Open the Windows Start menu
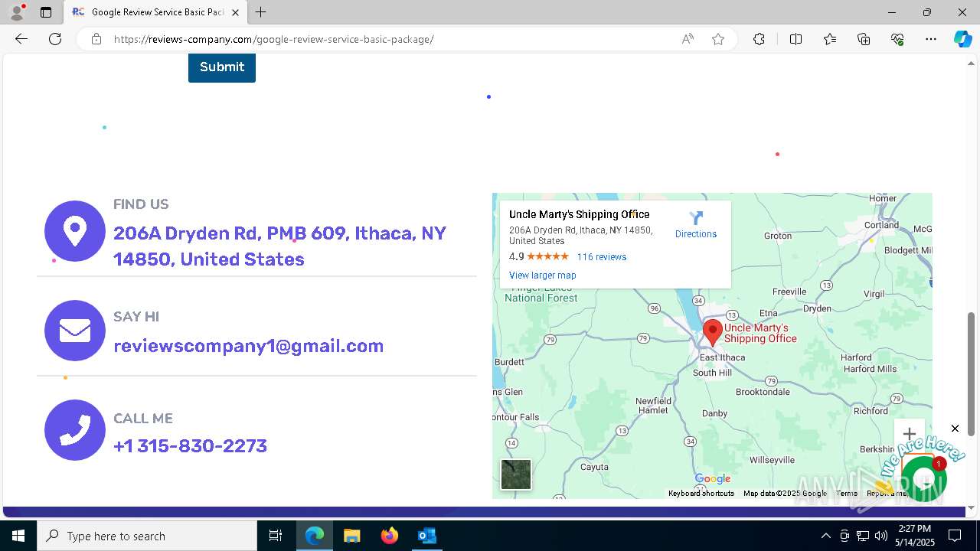The image size is (980, 551). coord(18,536)
